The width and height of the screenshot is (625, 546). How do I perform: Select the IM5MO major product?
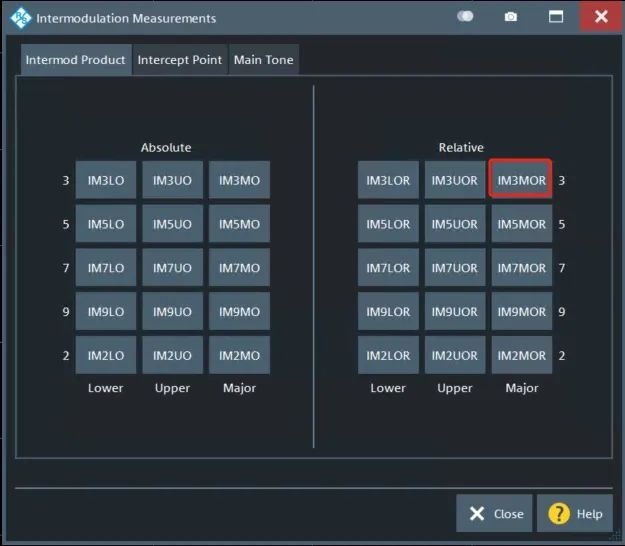click(x=239, y=225)
